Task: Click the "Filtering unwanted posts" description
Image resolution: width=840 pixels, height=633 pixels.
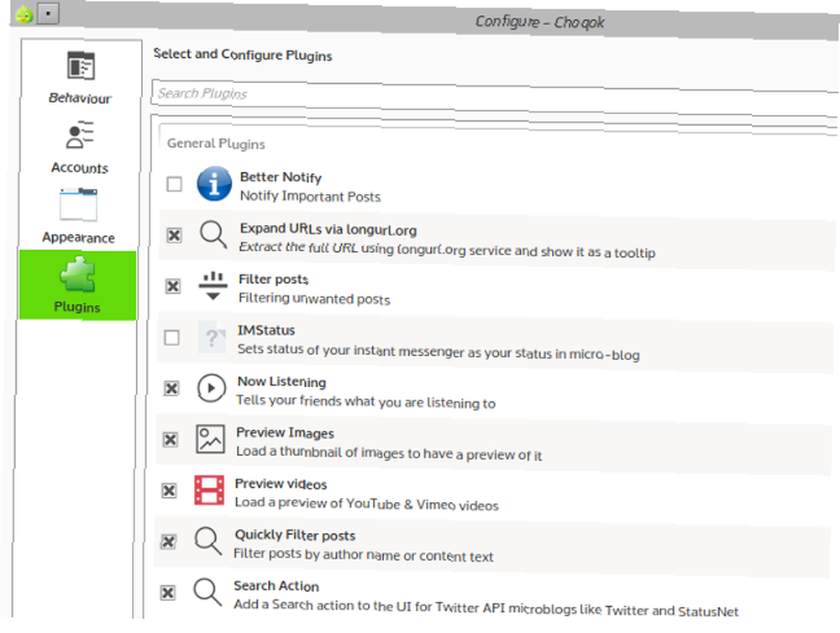Action: click(x=314, y=298)
